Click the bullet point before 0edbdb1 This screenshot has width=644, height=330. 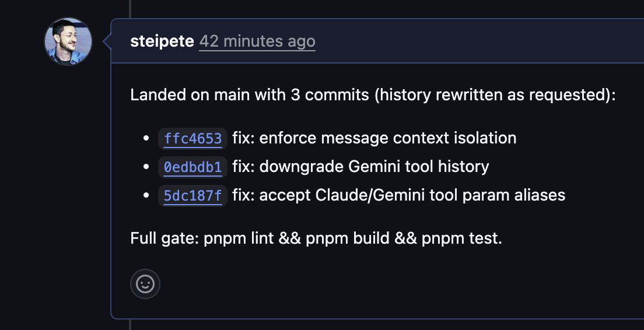point(147,167)
